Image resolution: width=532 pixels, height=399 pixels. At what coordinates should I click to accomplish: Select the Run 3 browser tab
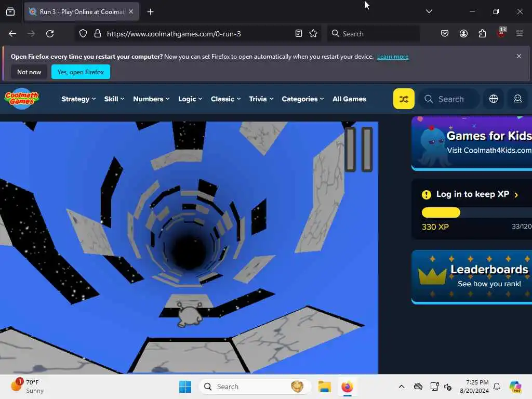(x=82, y=12)
